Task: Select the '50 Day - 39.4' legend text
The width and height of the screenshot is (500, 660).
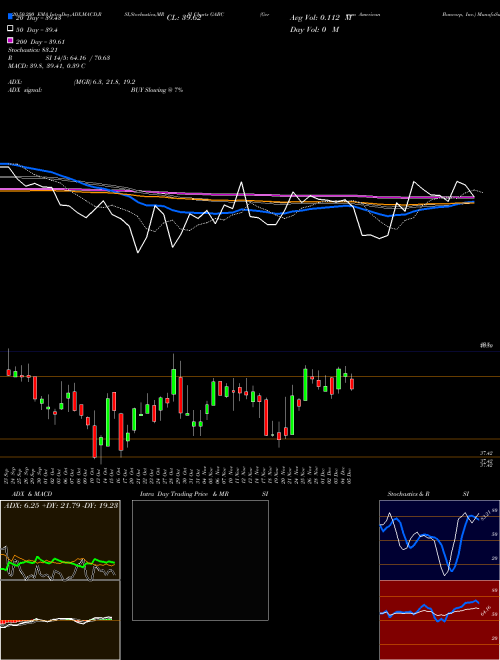Action: pyautogui.click(x=37, y=30)
